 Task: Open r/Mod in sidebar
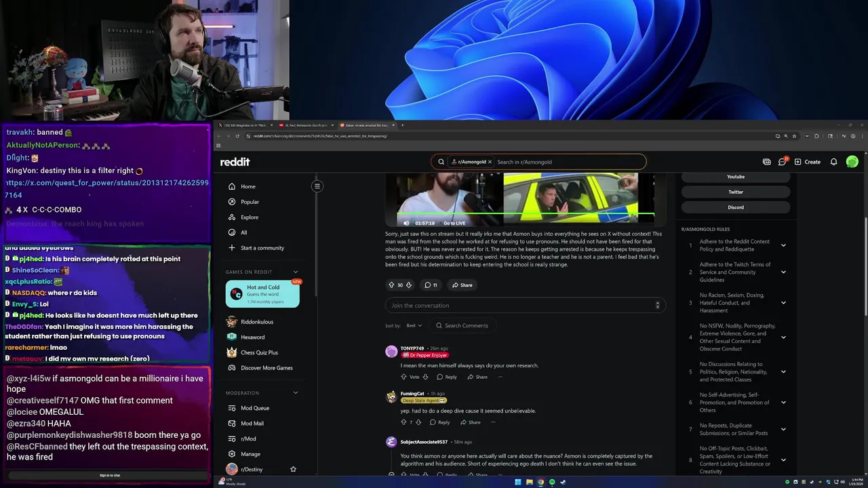click(x=248, y=439)
